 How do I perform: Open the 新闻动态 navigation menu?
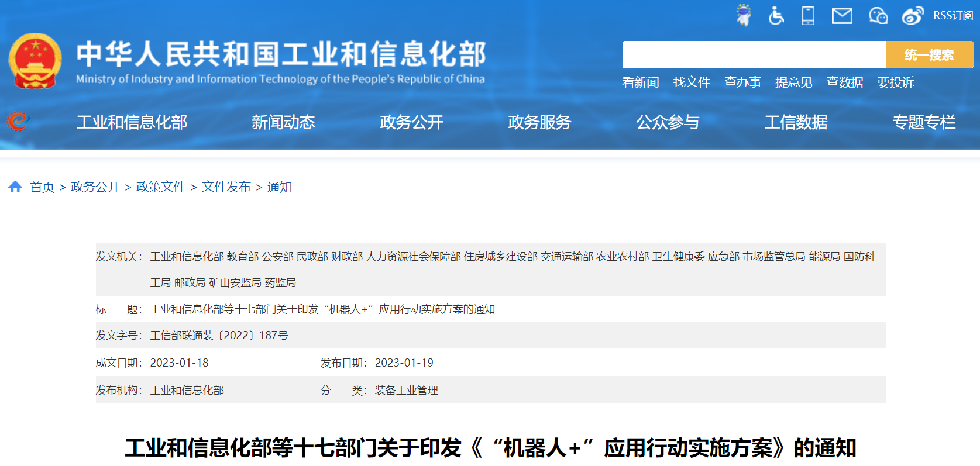click(283, 122)
